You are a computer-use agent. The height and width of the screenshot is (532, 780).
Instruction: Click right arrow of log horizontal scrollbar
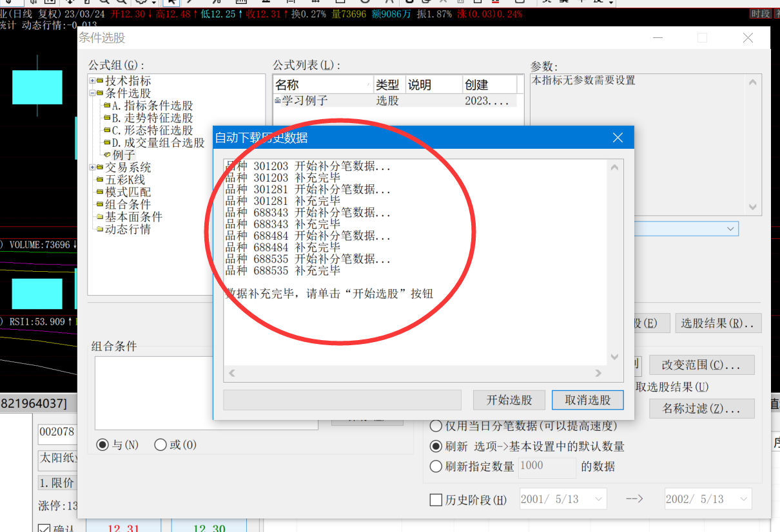599,373
